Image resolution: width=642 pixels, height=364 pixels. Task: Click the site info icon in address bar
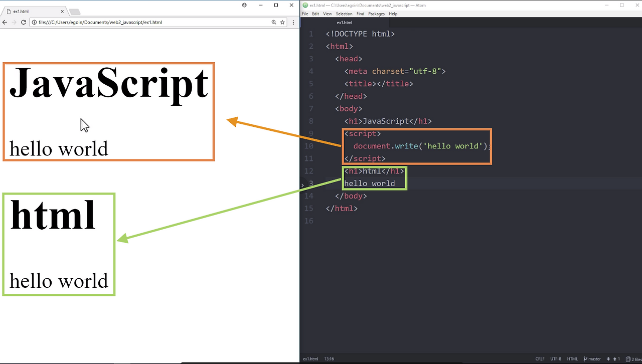tap(35, 23)
